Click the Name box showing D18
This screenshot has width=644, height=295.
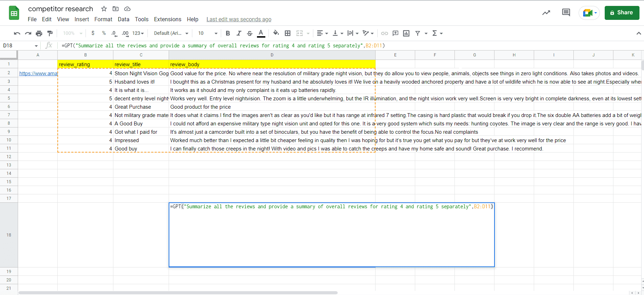coord(19,46)
